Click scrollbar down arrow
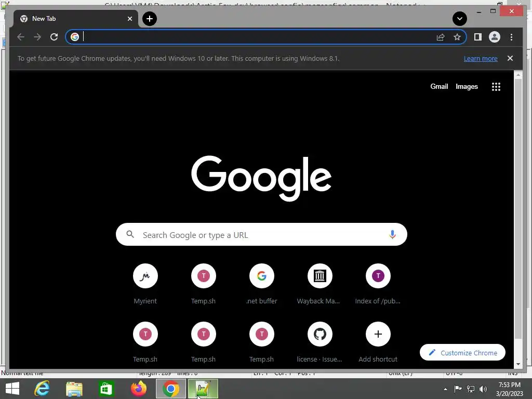This screenshot has height=399, width=532. pos(518,364)
